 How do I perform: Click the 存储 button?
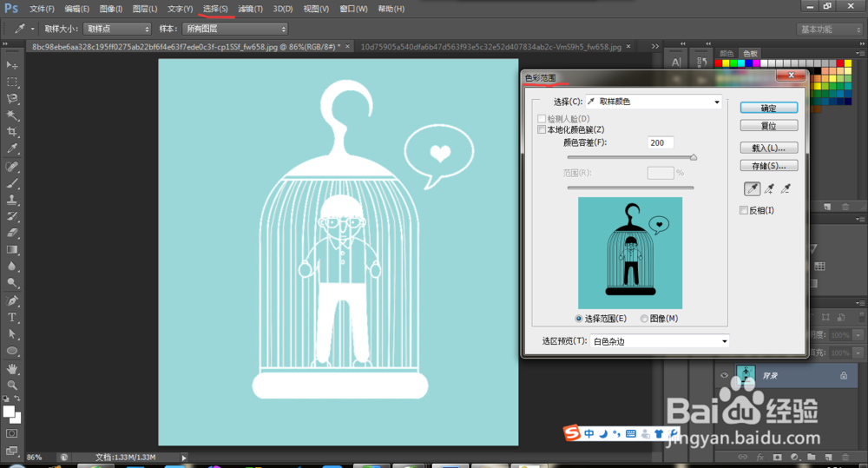point(769,166)
